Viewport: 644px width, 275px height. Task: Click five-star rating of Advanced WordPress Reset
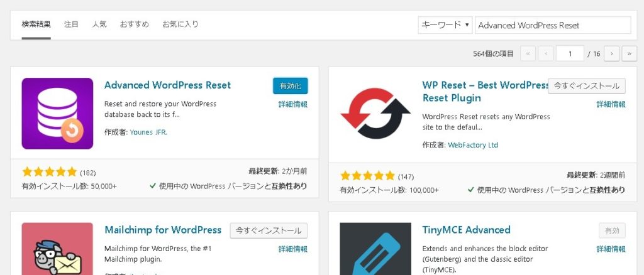point(50,172)
